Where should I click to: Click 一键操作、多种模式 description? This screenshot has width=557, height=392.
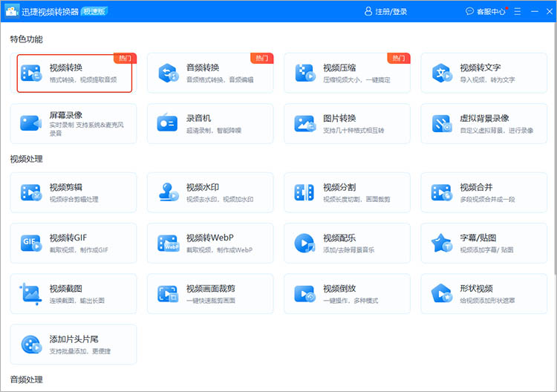click(351, 301)
